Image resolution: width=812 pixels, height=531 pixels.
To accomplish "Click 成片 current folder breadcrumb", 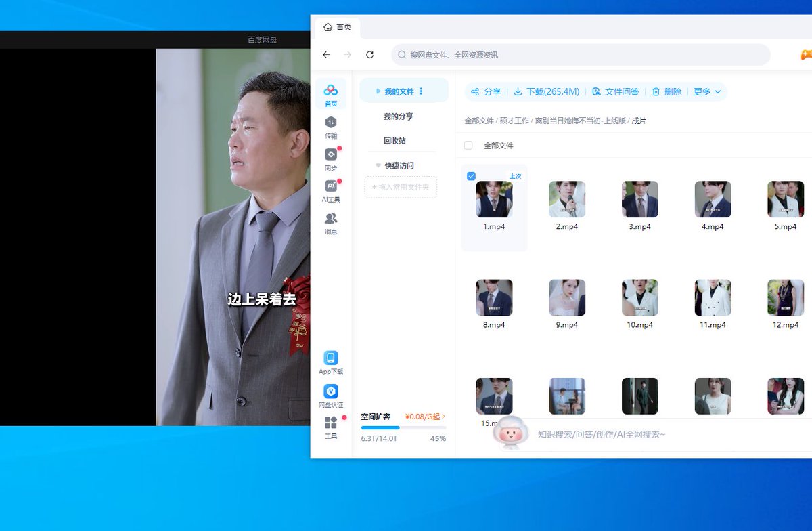I will (x=639, y=121).
